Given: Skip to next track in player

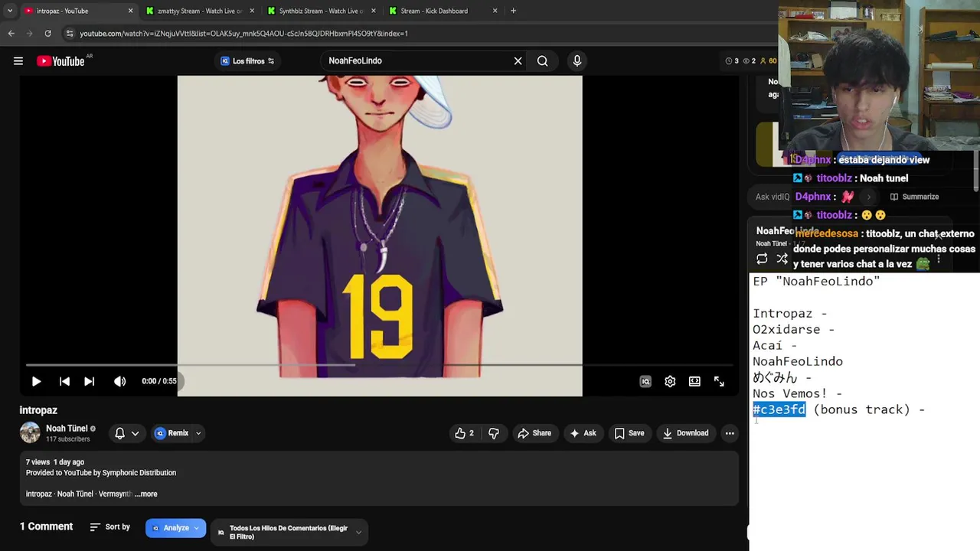Looking at the screenshot, I should tap(89, 381).
